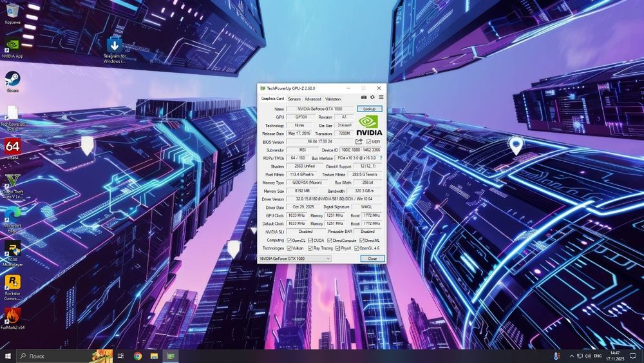Toggle the OpenCL checkbox

point(289,240)
